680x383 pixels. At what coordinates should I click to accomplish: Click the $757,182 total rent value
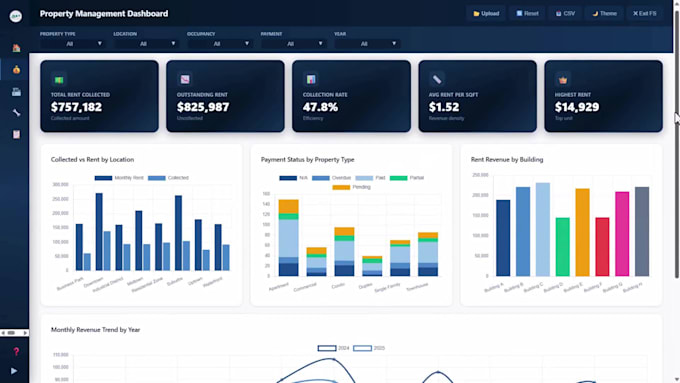[x=76, y=107]
